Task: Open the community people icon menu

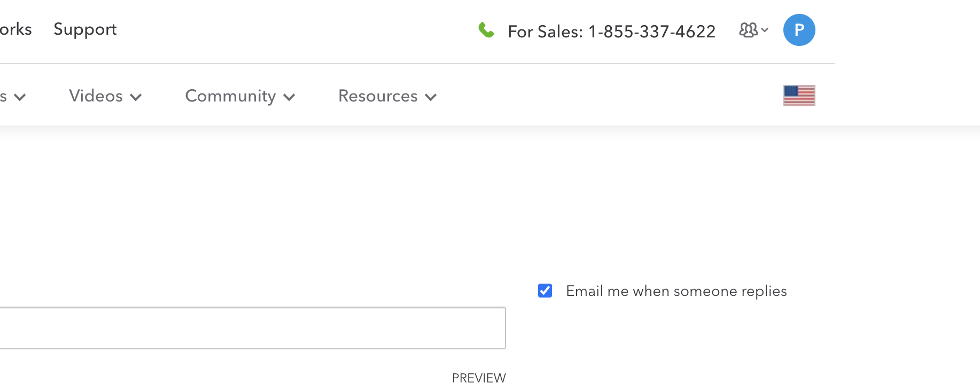Action: pyautogui.click(x=748, y=30)
